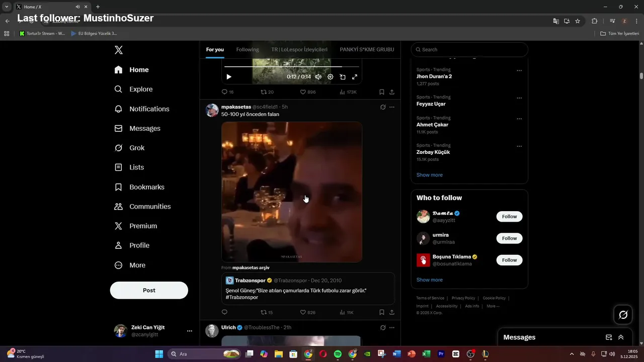
Task: Ask Grok about Ulrich post
Action: 383,327
